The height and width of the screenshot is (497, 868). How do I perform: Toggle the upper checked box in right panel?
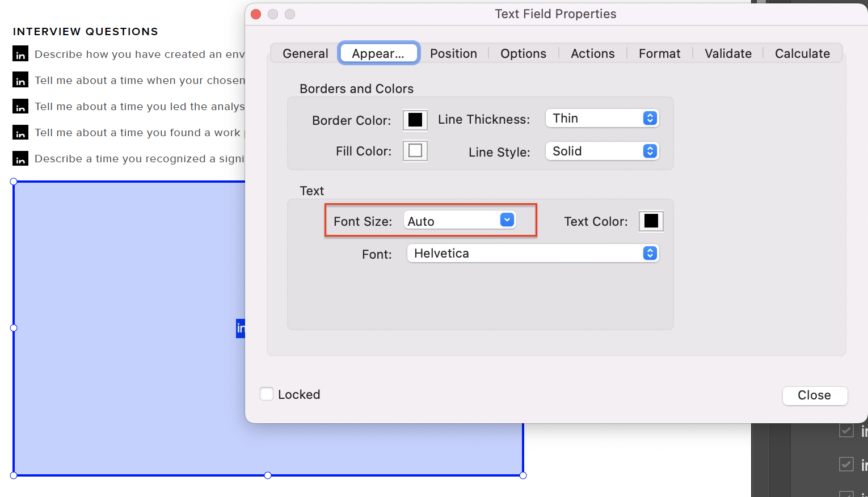(846, 431)
